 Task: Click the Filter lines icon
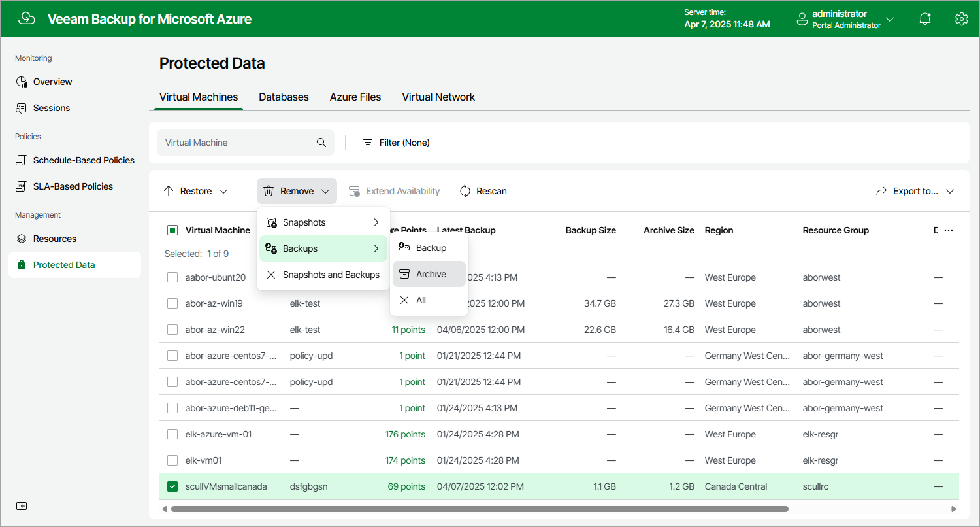coord(368,143)
